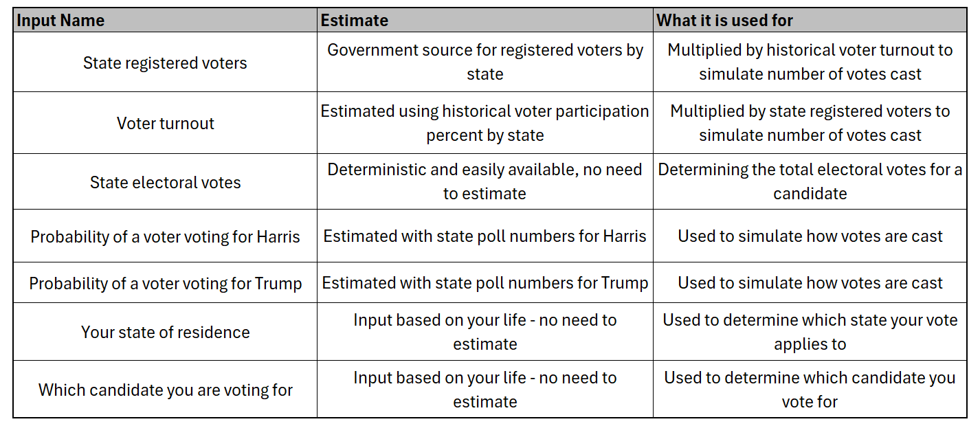980x426 pixels.
Task: Select the "State registered voters" cell
Action: pyautogui.click(x=165, y=63)
